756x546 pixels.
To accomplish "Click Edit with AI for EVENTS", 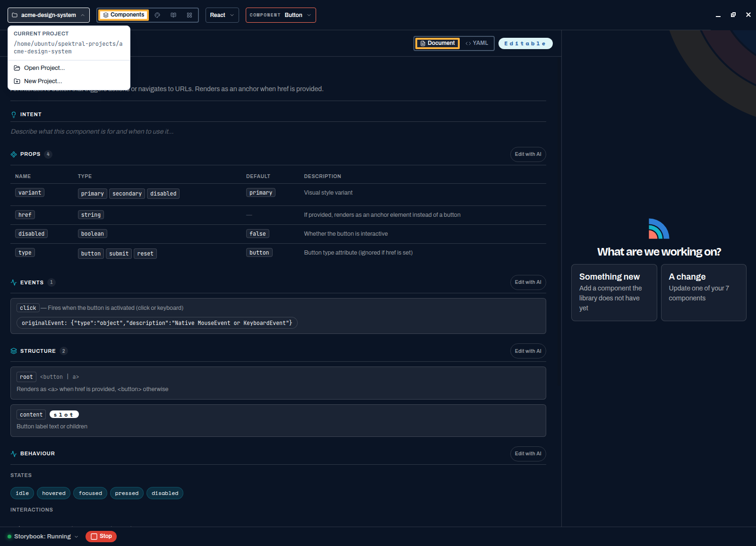I will (x=528, y=282).
